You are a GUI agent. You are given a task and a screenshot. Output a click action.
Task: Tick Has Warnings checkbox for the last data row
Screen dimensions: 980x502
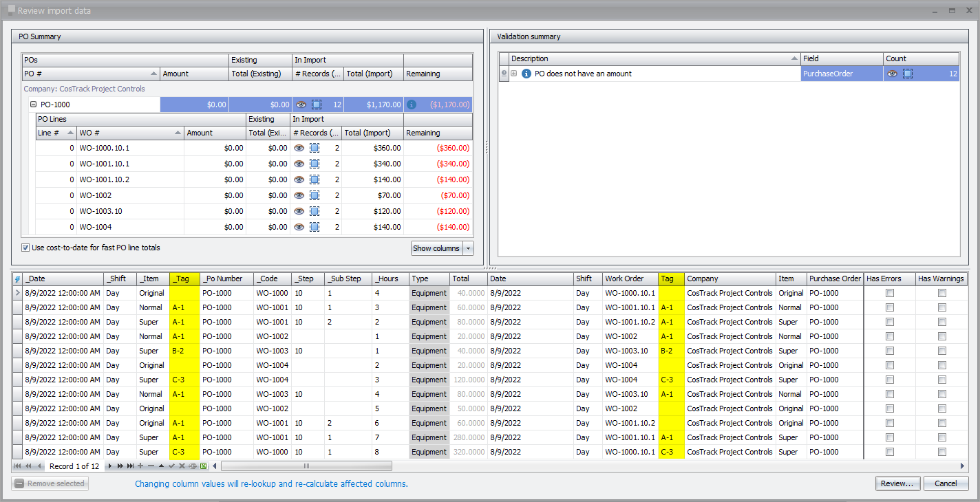pos(942,452)
